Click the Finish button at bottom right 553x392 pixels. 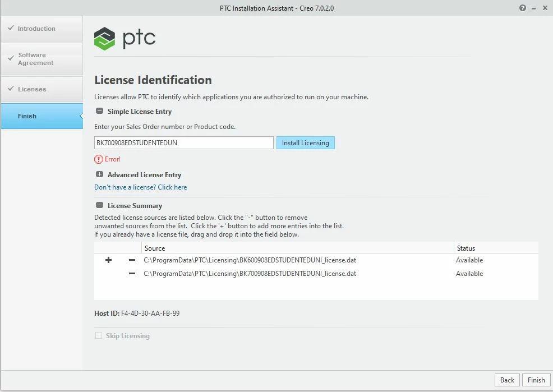coord(536,380)
